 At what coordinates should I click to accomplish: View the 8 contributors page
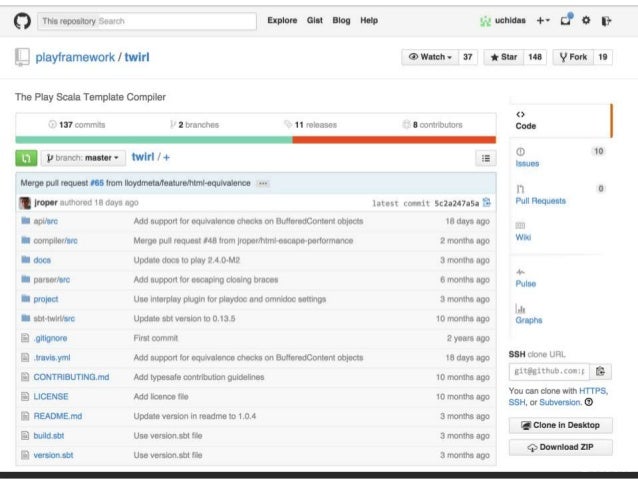click(433, 125)
